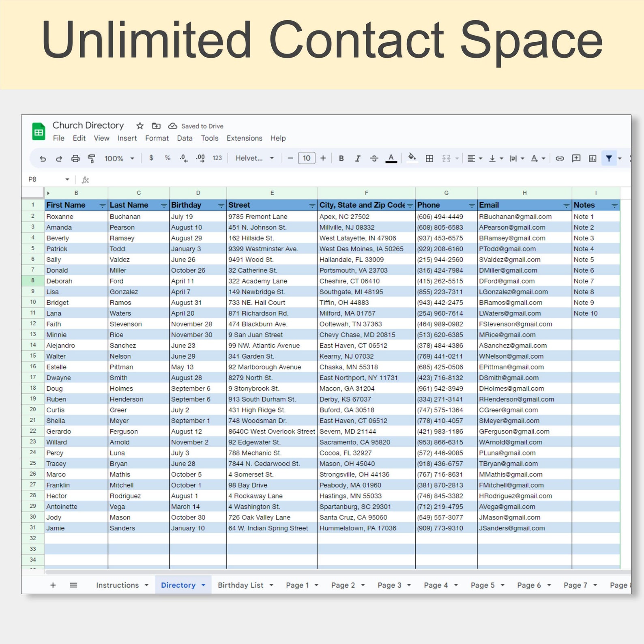Image resolution: width=644 pixels, height=644 pixels.
Task: Open the text color picker
Action: click(391, 158)
